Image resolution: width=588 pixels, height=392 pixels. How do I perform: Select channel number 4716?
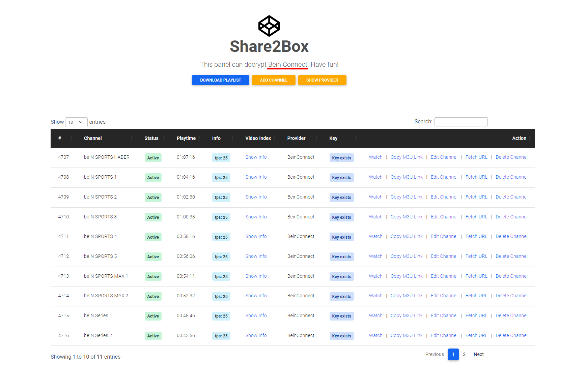pos(63,335)
